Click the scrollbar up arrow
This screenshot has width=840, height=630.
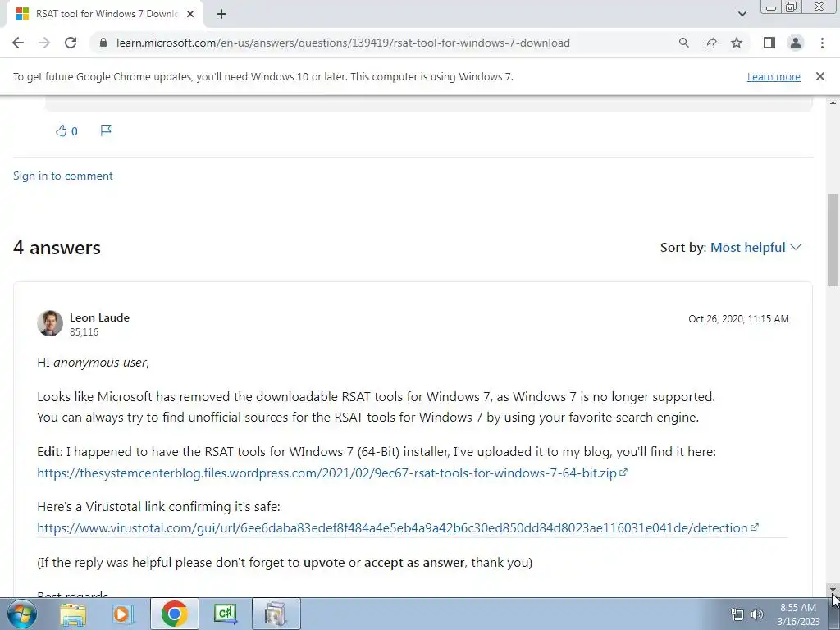[833, 103]
